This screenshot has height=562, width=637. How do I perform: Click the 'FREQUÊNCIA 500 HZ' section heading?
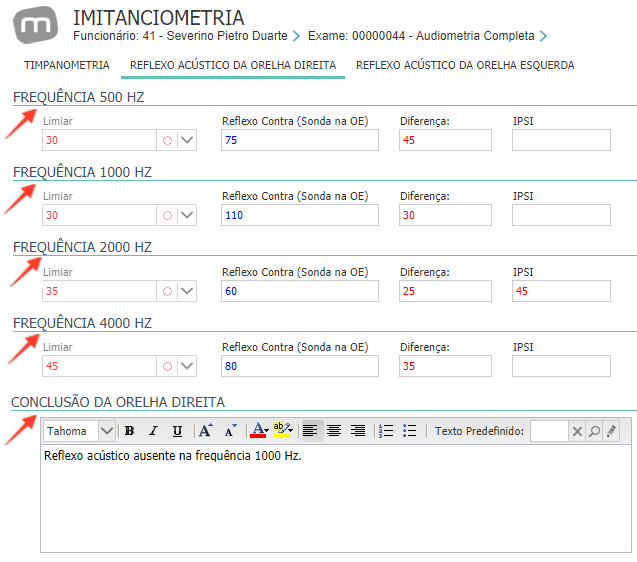point(78,98)
